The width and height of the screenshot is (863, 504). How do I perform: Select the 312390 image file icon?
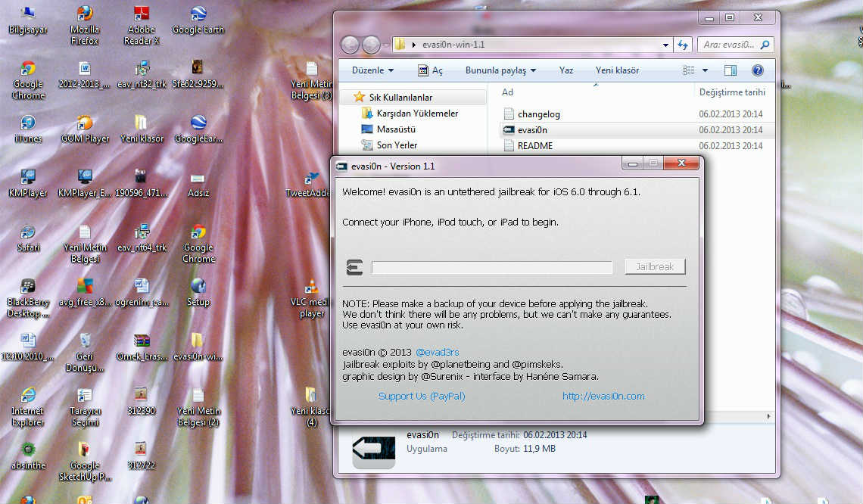tap(142, 402)
